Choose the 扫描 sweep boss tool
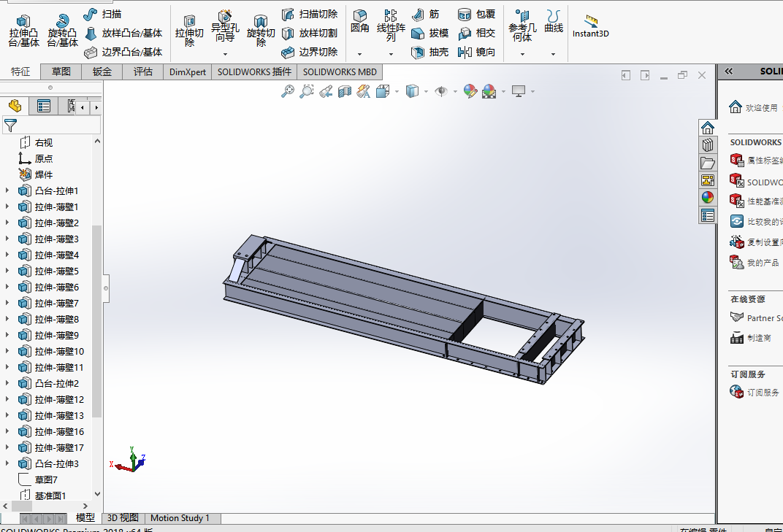The width and height of the screenshot is (783, 532). click(102, 14)
